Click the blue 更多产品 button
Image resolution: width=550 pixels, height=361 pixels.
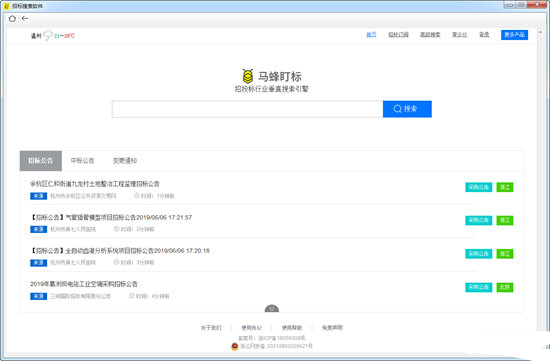[x=514, y=35]
